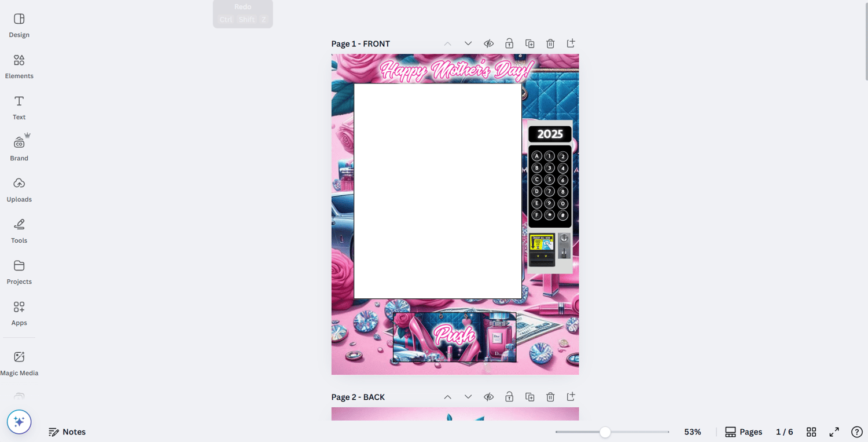Screen dimensions: 868x442
Task: Open the Notes panel
Action: [67, 432]
